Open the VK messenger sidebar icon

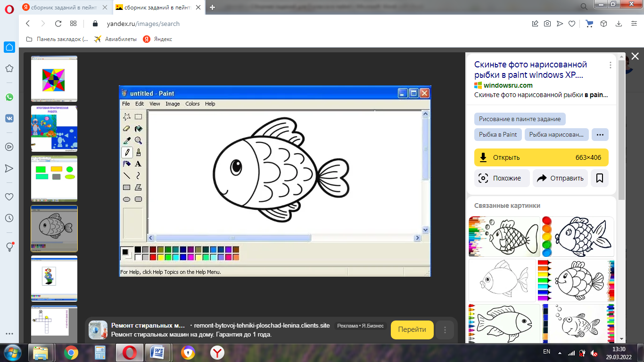point(9,118)
